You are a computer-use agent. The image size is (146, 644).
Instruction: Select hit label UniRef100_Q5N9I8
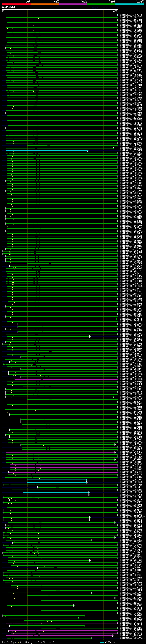coord(131,140)
